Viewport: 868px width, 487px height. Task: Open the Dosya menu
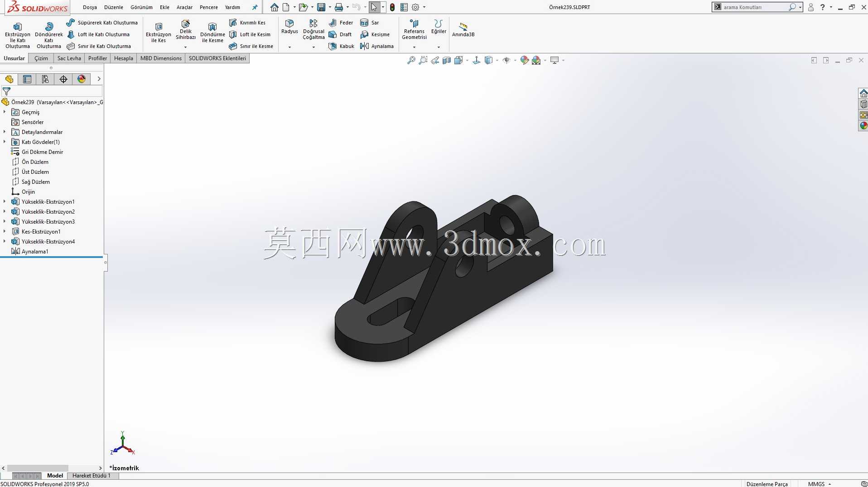[90, 7]
